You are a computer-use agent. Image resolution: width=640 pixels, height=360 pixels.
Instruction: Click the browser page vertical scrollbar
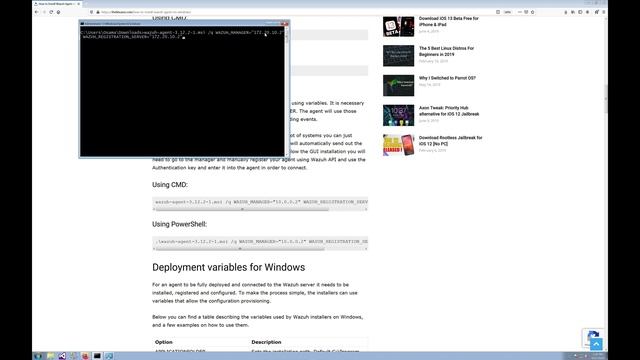point(606,98)
